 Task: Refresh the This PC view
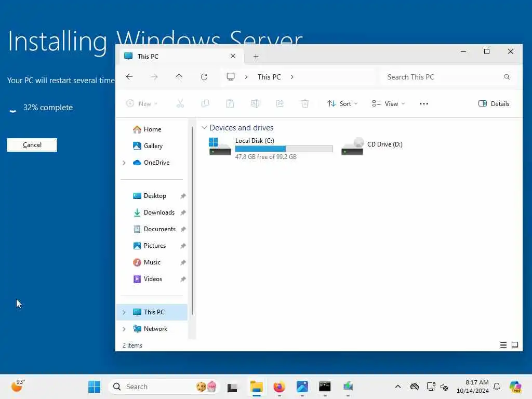click(204, 77)
